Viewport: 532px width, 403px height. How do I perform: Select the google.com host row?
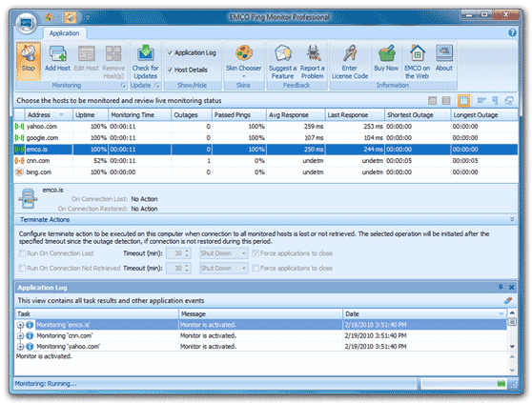(266, 138)
